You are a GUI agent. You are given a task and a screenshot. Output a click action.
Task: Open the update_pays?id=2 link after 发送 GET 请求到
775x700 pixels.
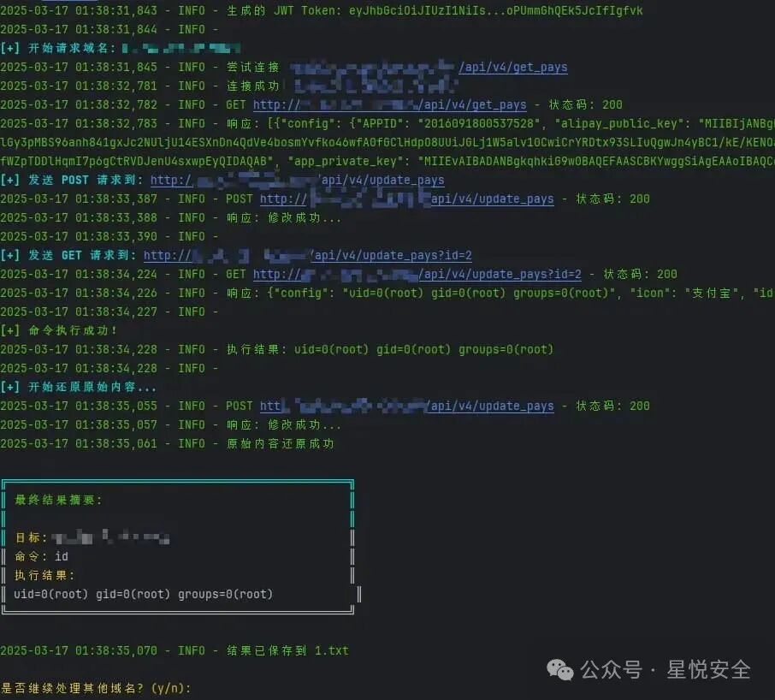tap(307, 256)
